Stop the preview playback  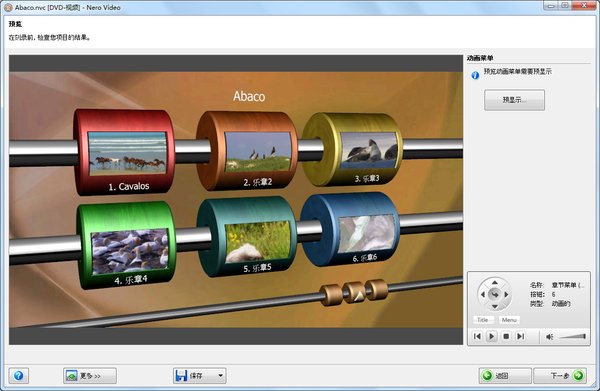pyautogui.click(x=506, y=336)
